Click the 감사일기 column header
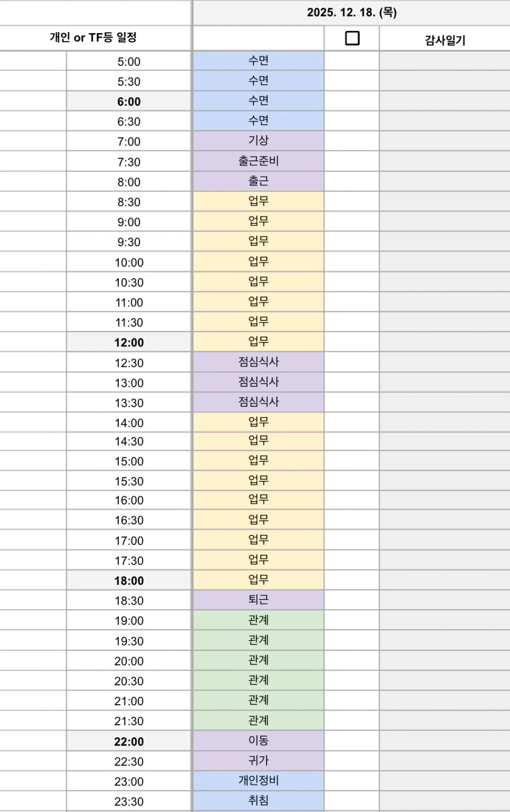 445,40
